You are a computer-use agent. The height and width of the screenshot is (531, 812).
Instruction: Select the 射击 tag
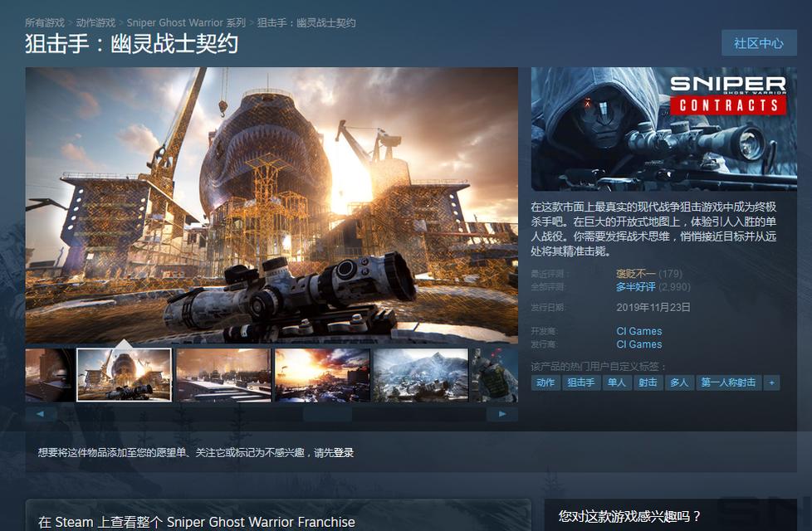click(648, 382)
